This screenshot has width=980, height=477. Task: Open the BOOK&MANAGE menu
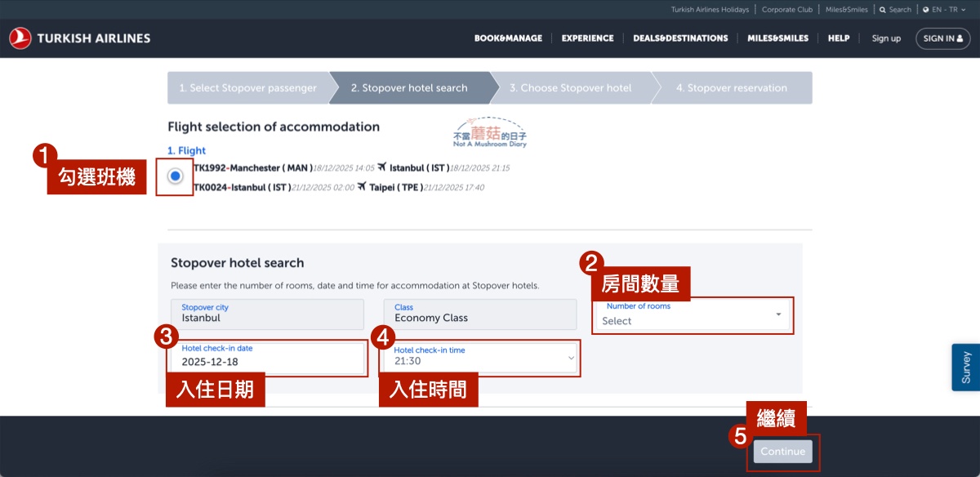508,38
